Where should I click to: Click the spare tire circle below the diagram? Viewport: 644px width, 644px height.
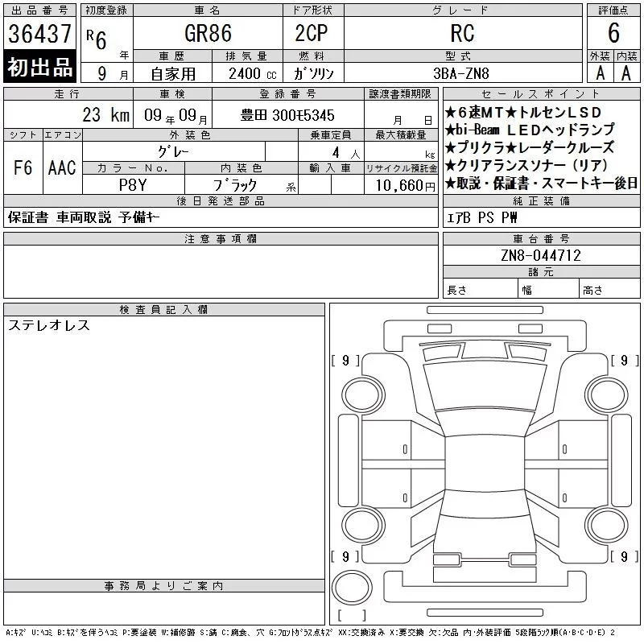[x=352, y=587]
